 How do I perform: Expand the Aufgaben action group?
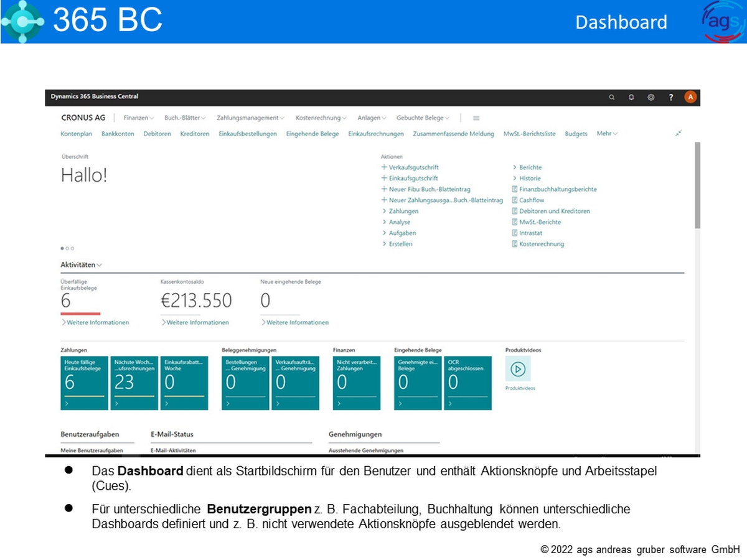click(x=398, y=233)
